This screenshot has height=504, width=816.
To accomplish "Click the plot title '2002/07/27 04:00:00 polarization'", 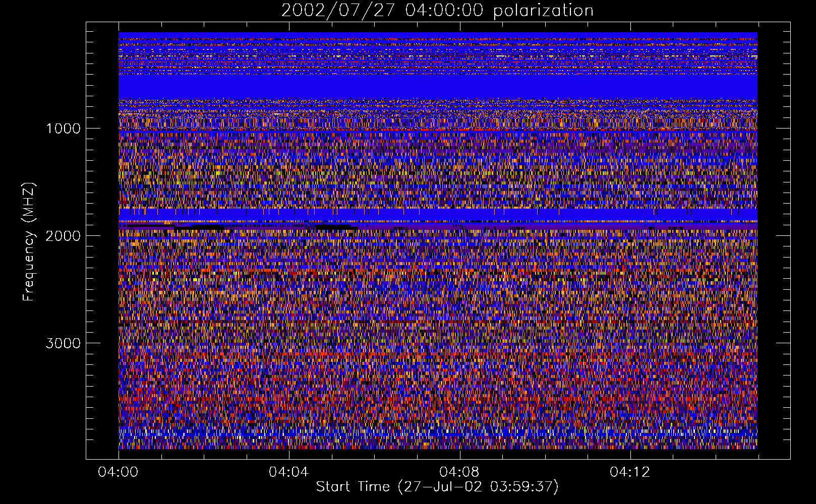I will click(x=437, y=11).
